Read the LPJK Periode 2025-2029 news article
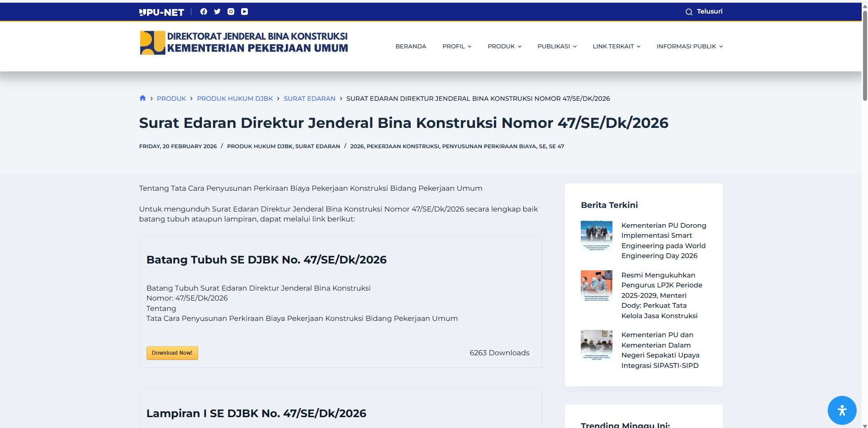This screenshot has width=868, height=428. (x=661, y=295)
